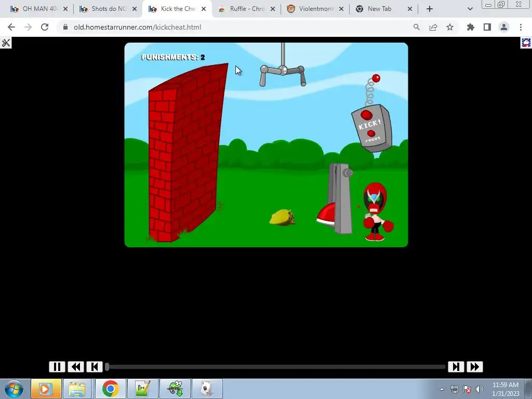Click the tools icon at page corner

pyautogui.click(x=6, y=43)
